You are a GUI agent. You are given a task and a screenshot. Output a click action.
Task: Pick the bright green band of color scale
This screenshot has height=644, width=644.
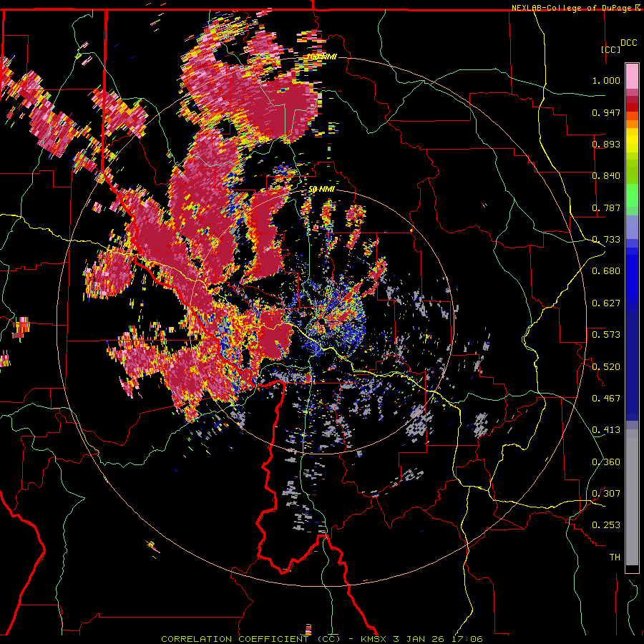point(632,195)
